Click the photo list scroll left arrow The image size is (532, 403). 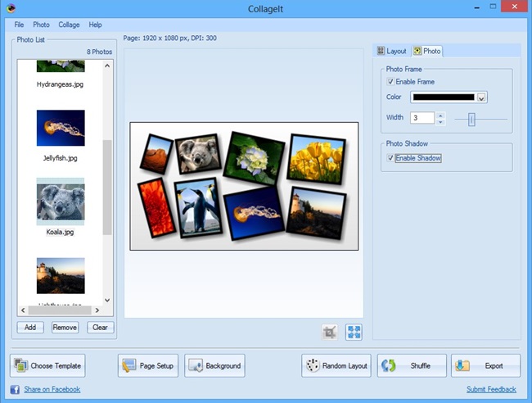point(23,310)
